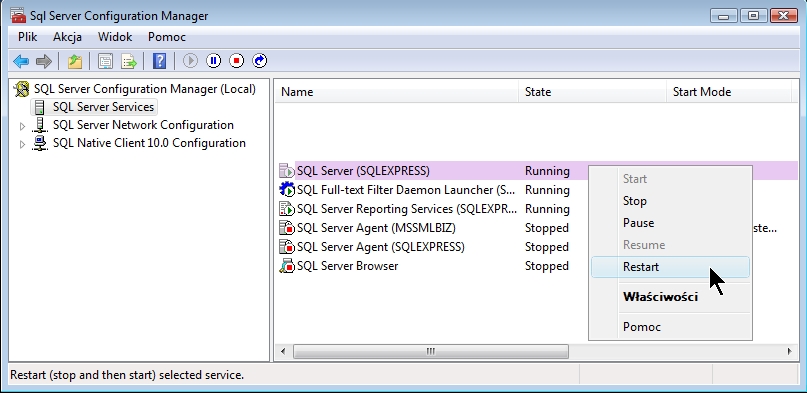Viewport: 807px width, 393px height.
Task: Open the Pomoc menu in menu bar
Action: pyautogui.click(x=167, y=37)
